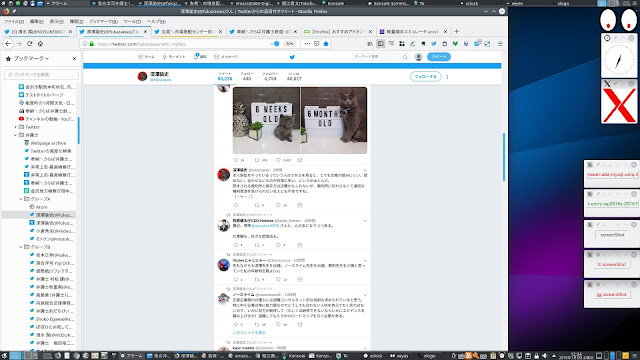Open the Firefox taskbar entry in the bottom panel
The width and height of the screenshot is (640, 360).
[187, 356]
